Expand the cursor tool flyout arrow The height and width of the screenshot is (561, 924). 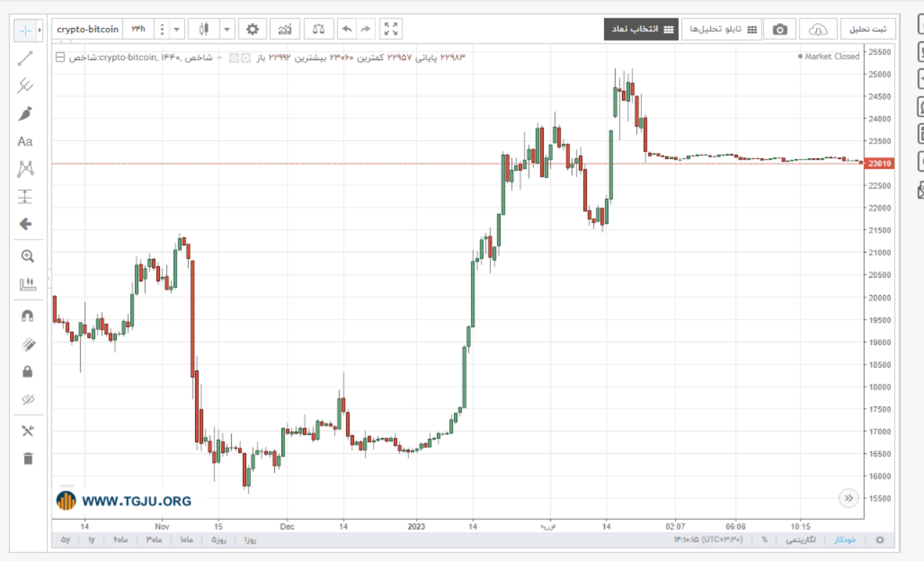click(x=40, y=30)
